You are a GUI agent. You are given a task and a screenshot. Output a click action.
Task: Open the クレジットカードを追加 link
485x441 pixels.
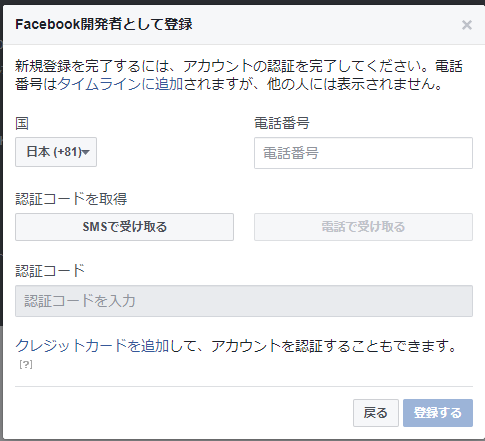click(92, 346)
